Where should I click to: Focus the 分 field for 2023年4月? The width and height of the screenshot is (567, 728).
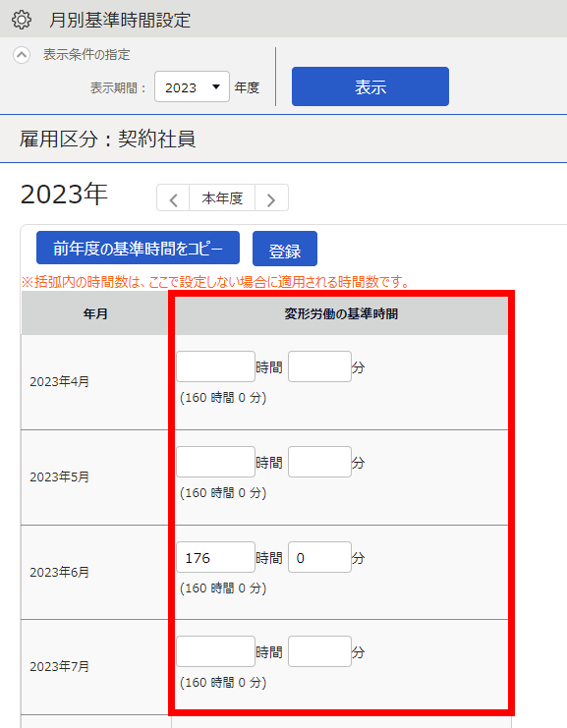point(319,366)
